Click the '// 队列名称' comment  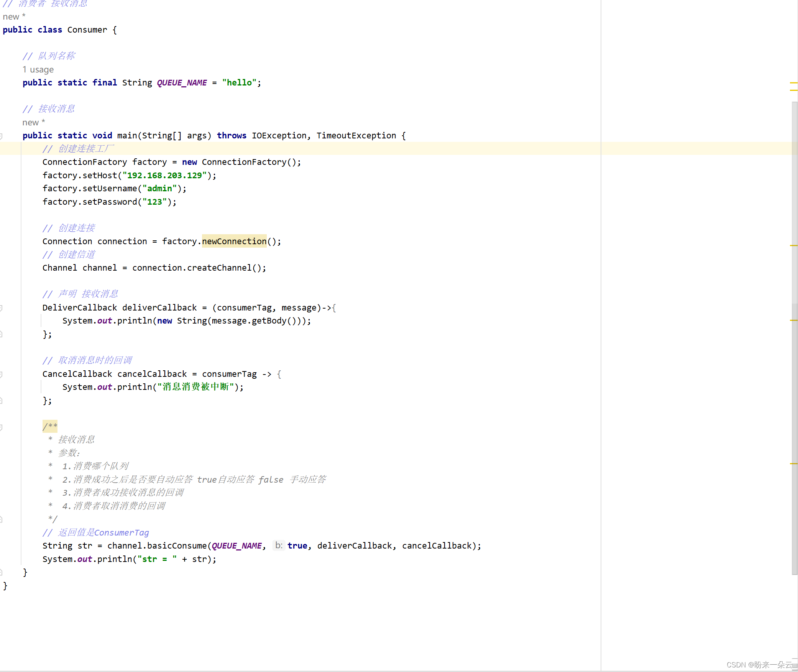49,56
